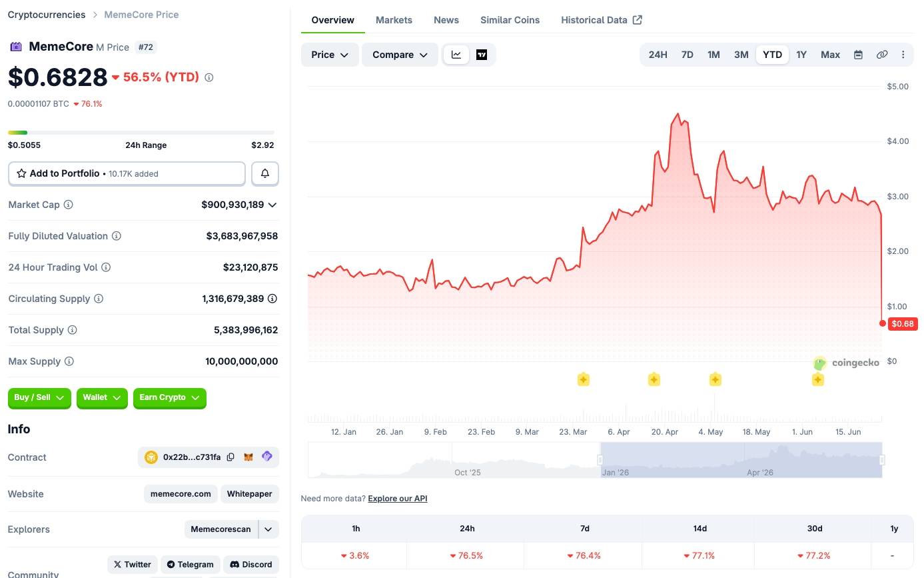This screenshot has width=924, height=578.
Task: Open the Price dropdown above chart
Action: [330, 55]
